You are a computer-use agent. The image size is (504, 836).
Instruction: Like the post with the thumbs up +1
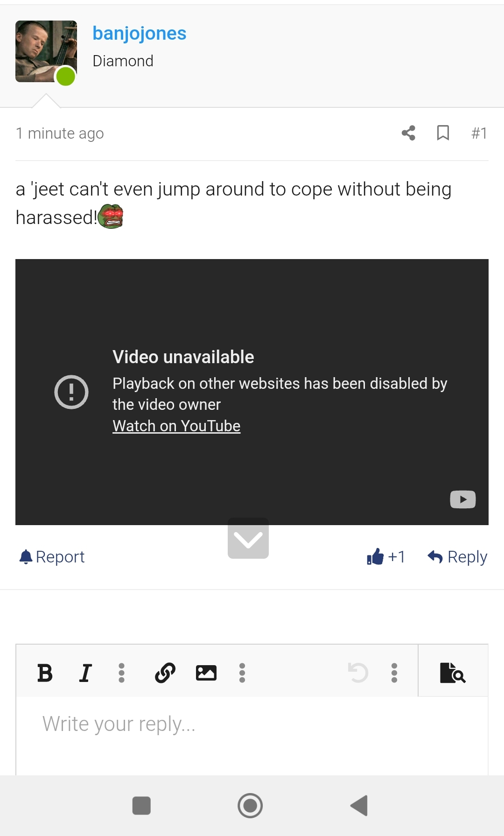386,556
